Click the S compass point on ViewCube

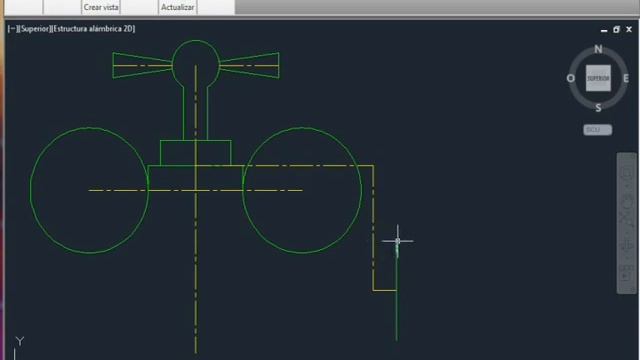coord(598,108)
